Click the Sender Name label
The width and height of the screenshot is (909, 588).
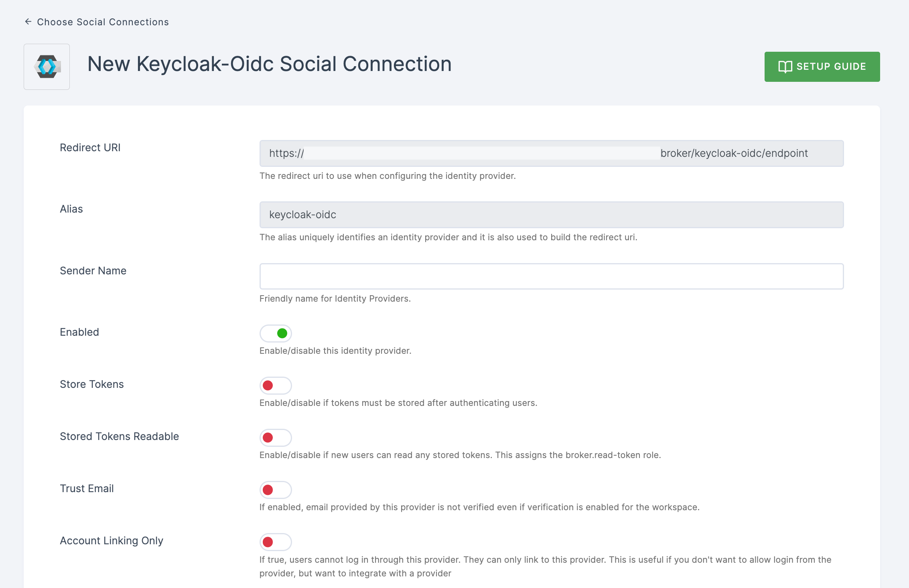(93, 271)
